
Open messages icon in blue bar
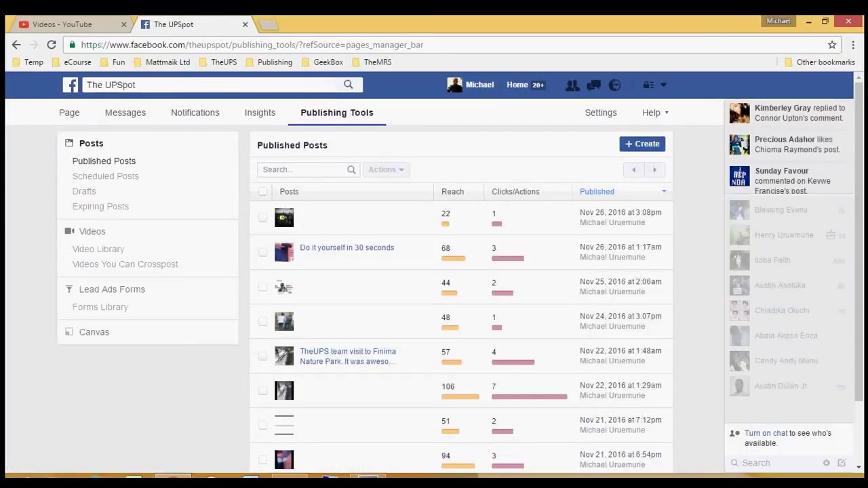pos(593,85)
